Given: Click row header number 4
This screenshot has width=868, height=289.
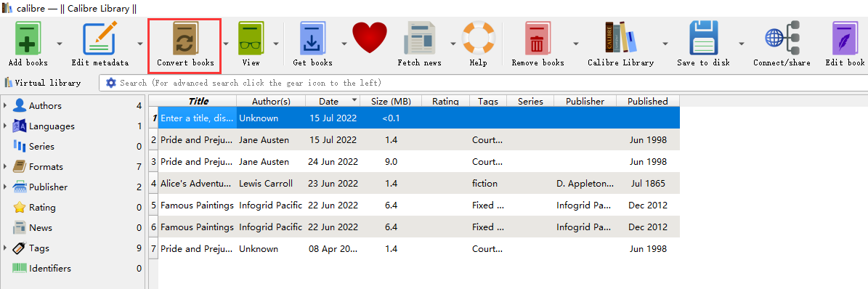Looking at the screenshot, I should click(153, 183).
